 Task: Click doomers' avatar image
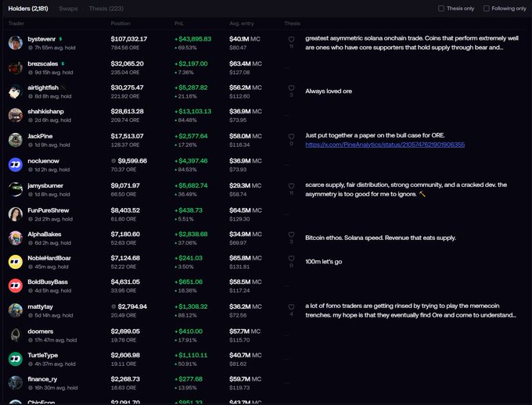(x=16, y=335)
